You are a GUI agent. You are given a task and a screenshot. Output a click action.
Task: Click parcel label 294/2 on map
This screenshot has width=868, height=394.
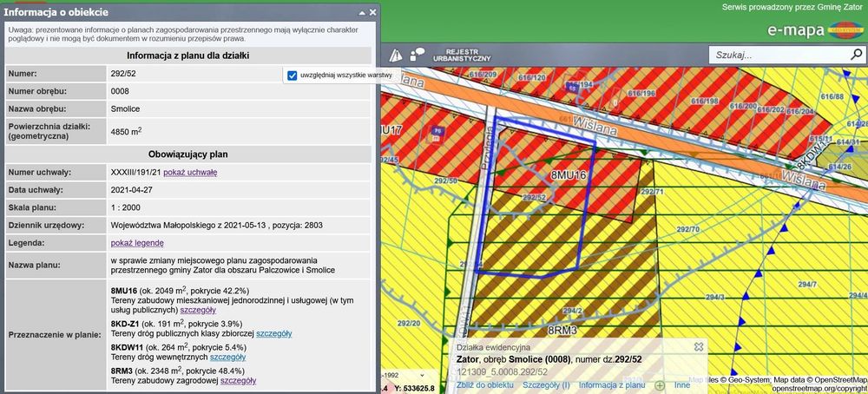[572, 311]
